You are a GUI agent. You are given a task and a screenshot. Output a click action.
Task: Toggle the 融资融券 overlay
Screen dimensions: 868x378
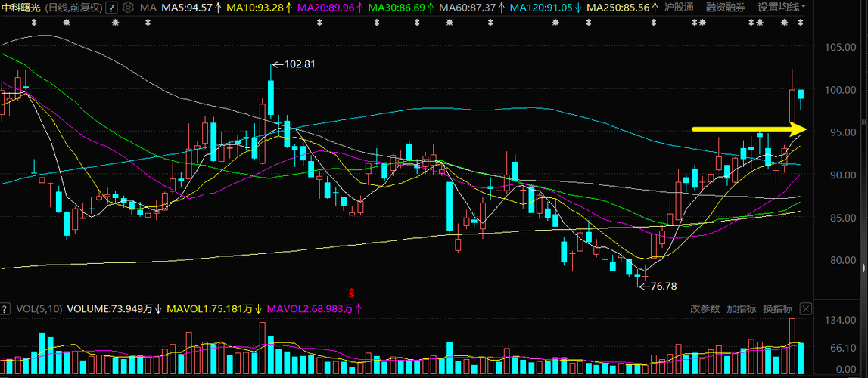[x=726, y=8]
